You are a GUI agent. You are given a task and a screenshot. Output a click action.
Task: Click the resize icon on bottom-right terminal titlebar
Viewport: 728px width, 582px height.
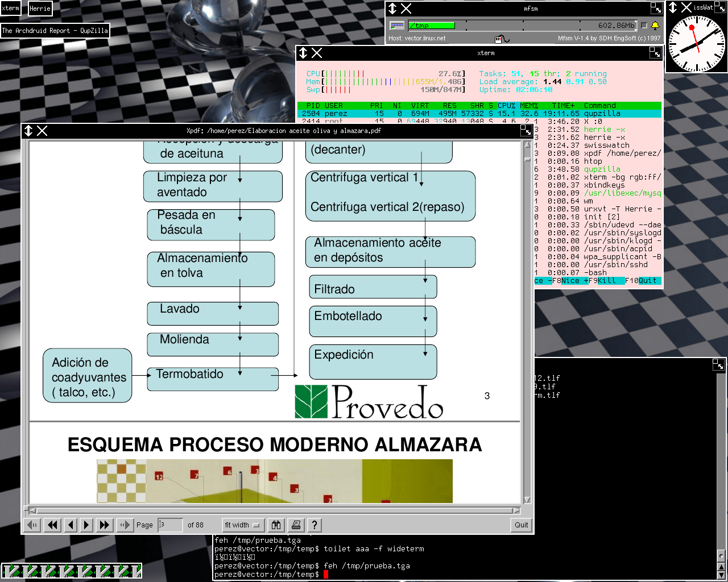719,364
